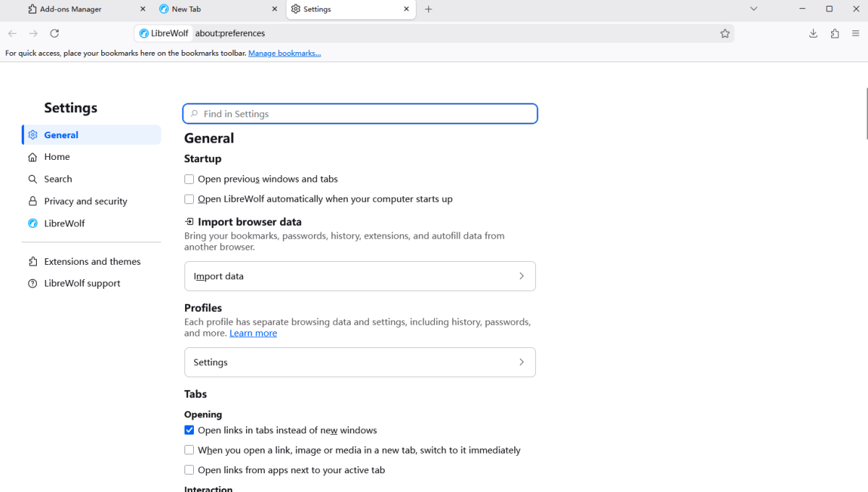Enable Open previous windows and tabs
This screenshot has height=492, width=868.
click(189, 179)
